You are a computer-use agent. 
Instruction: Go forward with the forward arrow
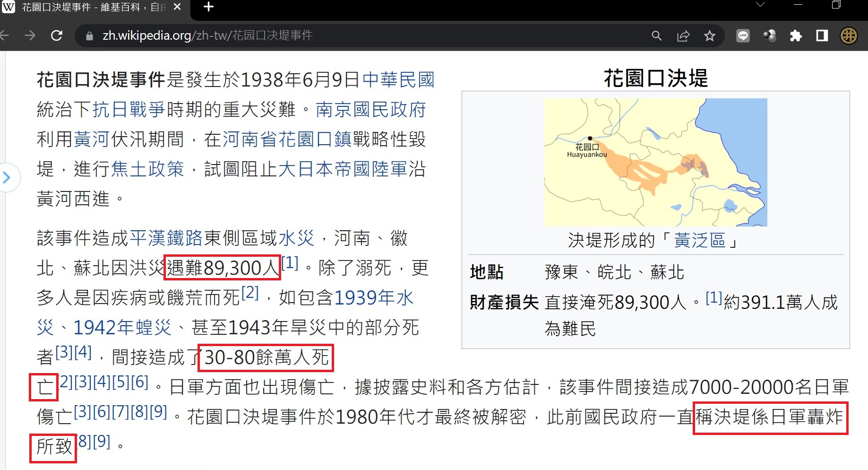30,35
